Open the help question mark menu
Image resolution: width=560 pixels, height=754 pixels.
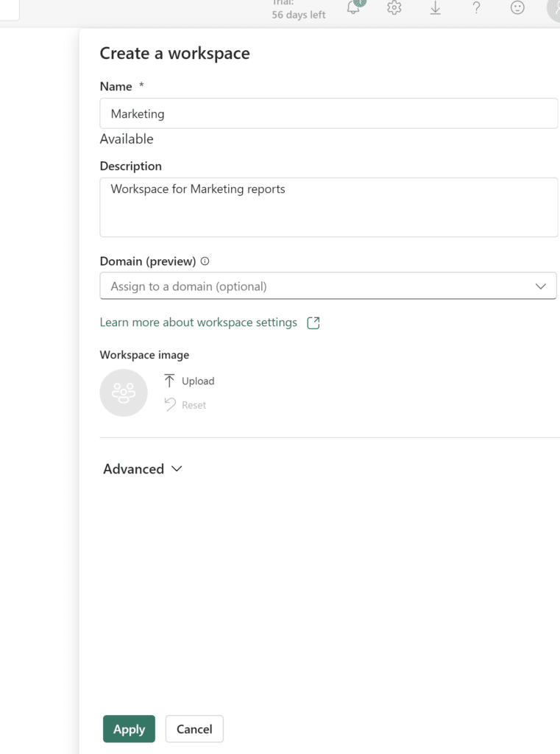point(476,8)
